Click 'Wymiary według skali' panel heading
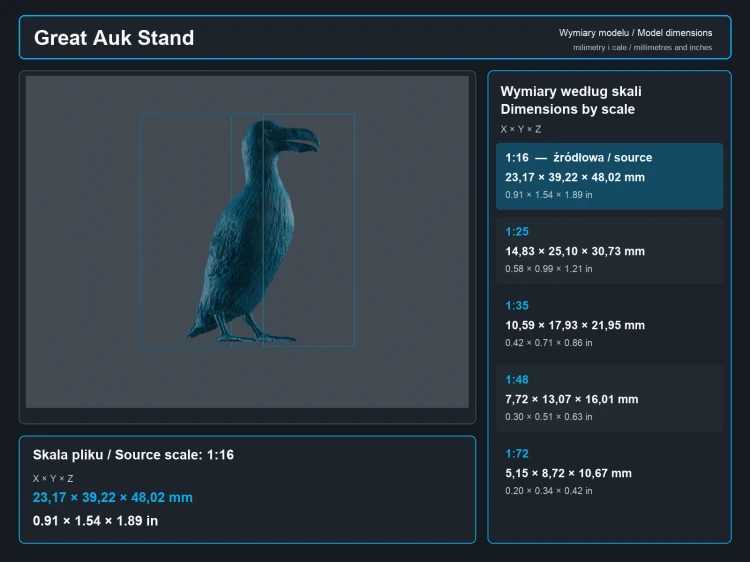The width and height of the screenshot is (750, 562). tap(571, 91)
